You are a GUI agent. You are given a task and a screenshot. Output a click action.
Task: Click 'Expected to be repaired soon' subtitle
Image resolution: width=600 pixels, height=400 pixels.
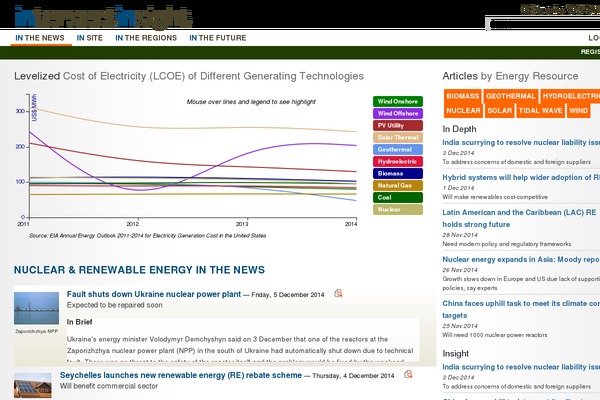click(114, 305)
